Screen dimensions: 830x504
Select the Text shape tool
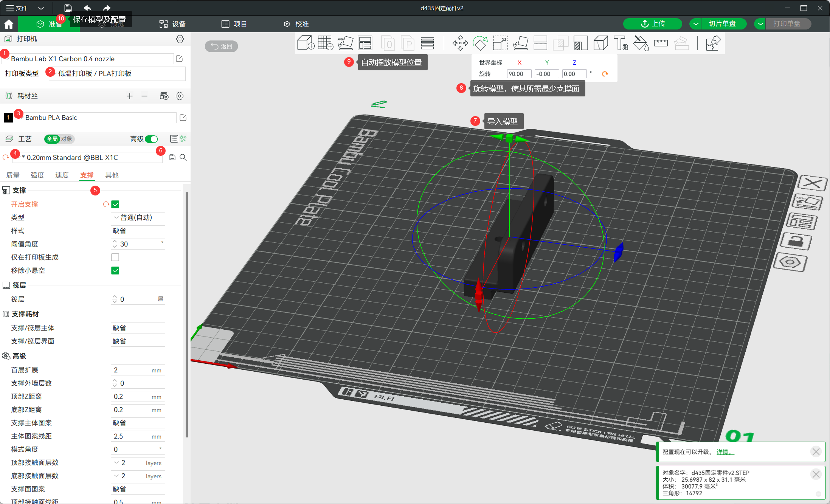click(621, 43)
